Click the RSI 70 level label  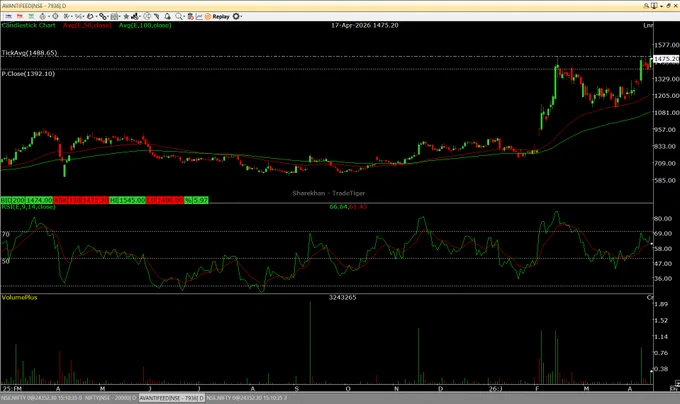6,234
